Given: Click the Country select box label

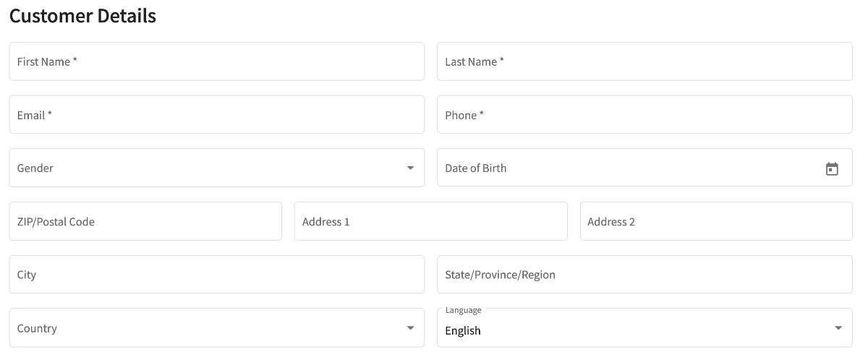Looking at the screenshot, I should (x=37, y=328).
